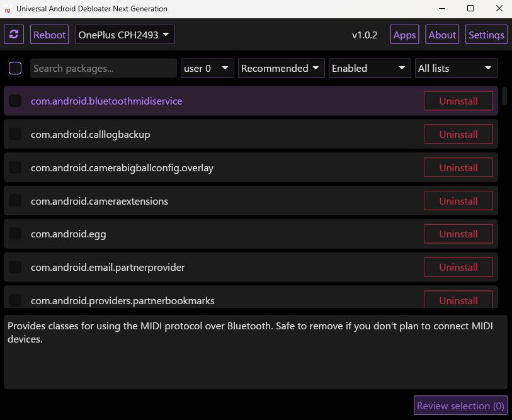Open the user 0 selector
512x420 pixels.
(x=207, y=68)
